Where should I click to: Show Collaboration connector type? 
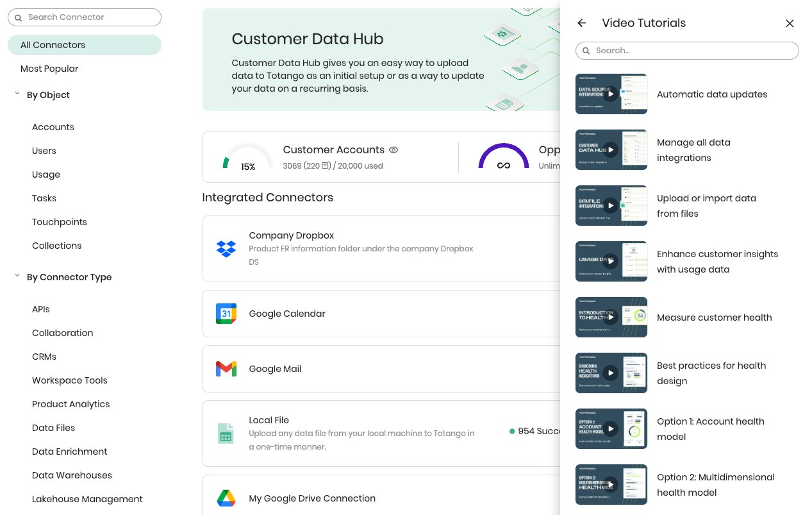(x=63, y=333)
